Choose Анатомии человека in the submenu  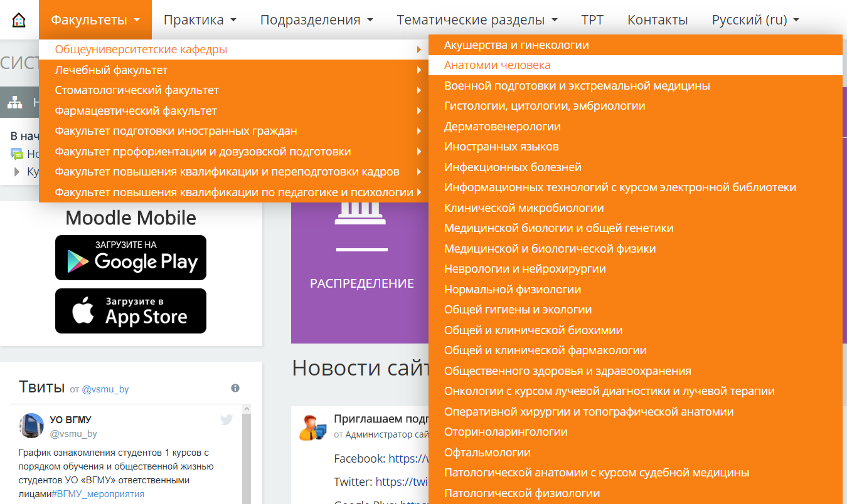click(497, 65)
